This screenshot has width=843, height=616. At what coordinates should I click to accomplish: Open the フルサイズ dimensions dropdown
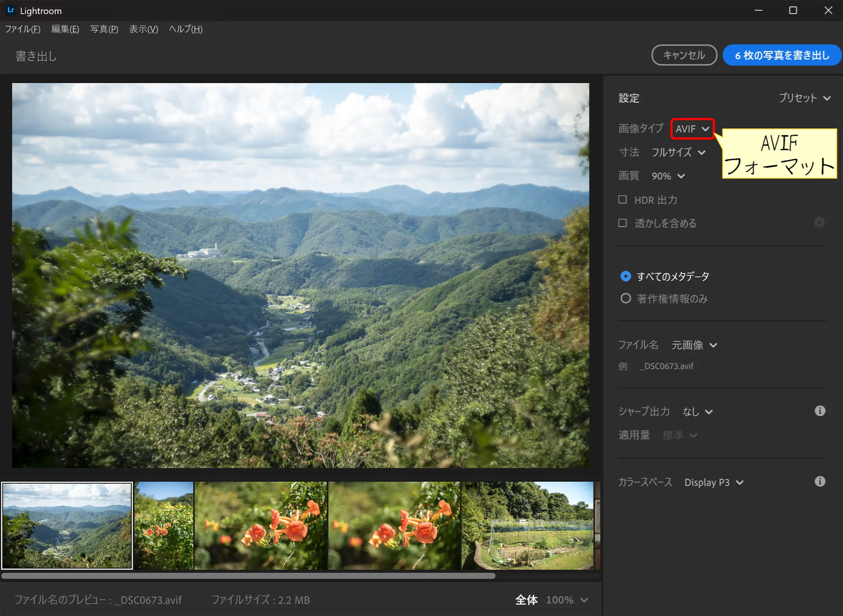(678, 152)
